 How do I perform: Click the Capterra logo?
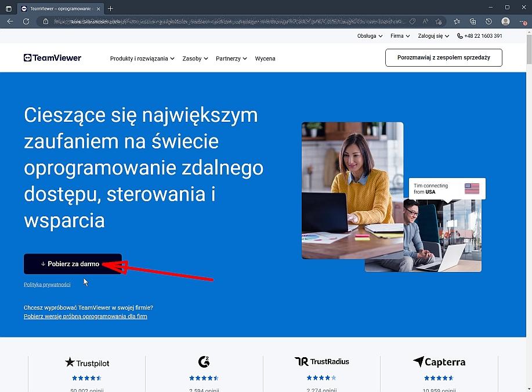439,362
